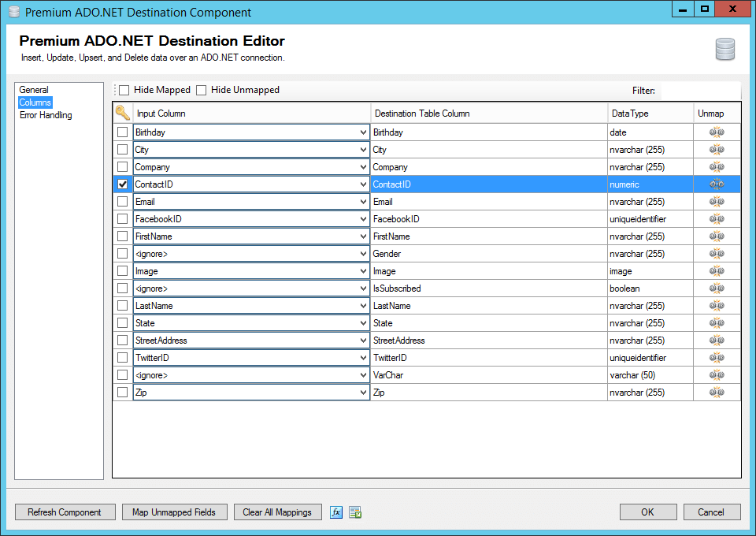Viewport: 756px width, 536px height.
Task: Select the IsSubscribed destination column cell
Action: click(489, 288)
